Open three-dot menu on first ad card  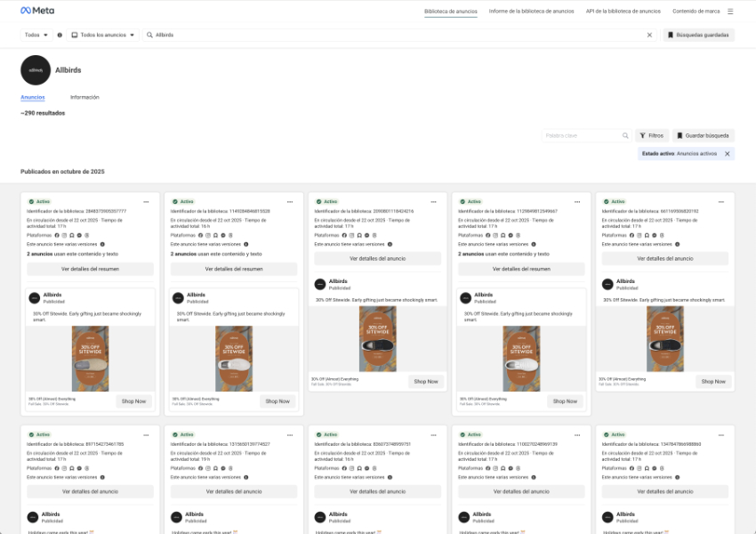pyautogui.click(x=147, y=202)
